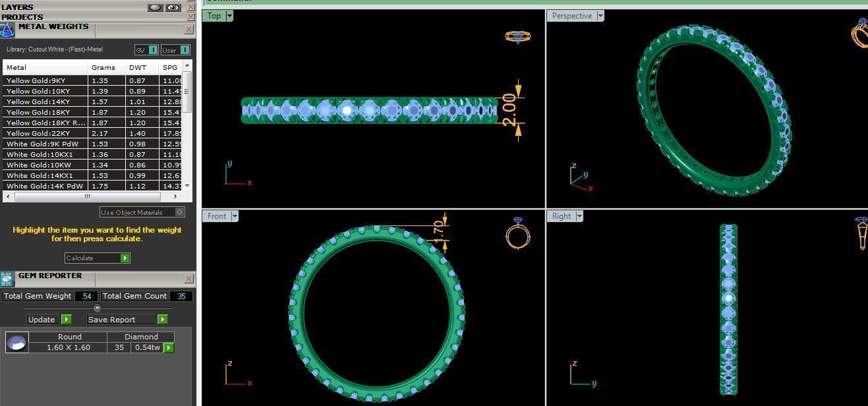Open the Perspective viewport dropdown arrow
The image size is (868, 406).
coord(600,16)
